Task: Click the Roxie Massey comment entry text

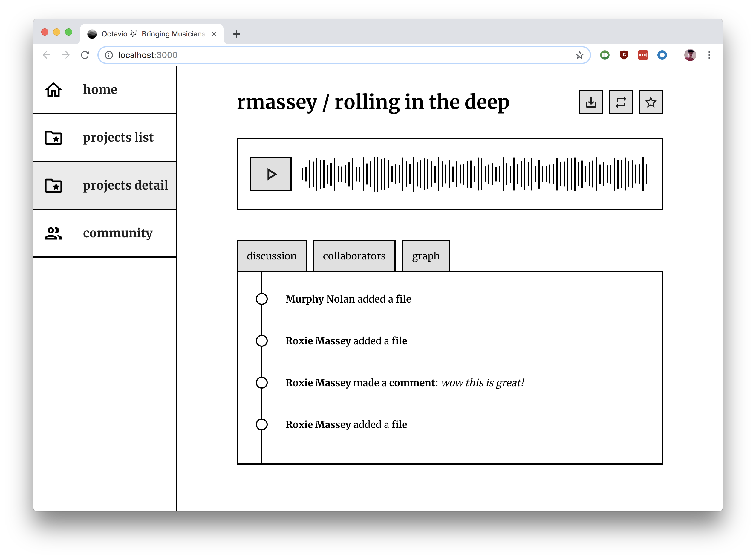Action: coord(405,383)
